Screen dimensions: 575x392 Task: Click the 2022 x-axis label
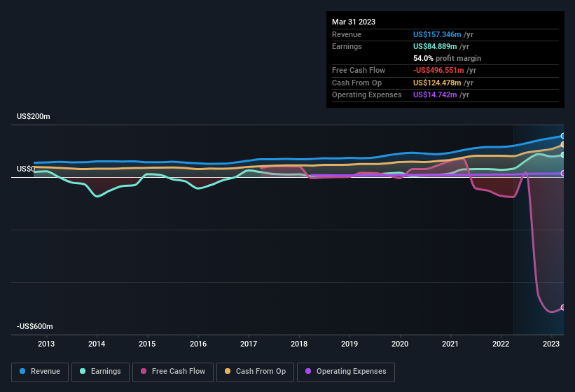(x=501, y=344)
